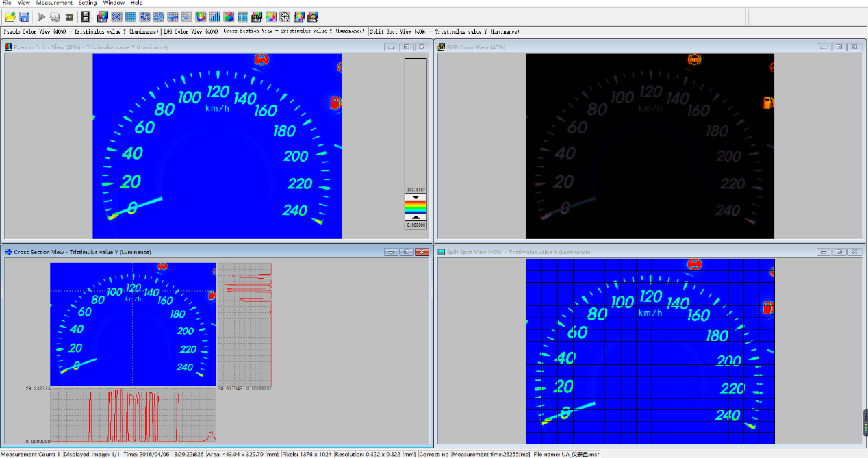Click the Measurement time:26255[ms] status entry
Viewport: 868px width, 458px height.
[491, 454]
